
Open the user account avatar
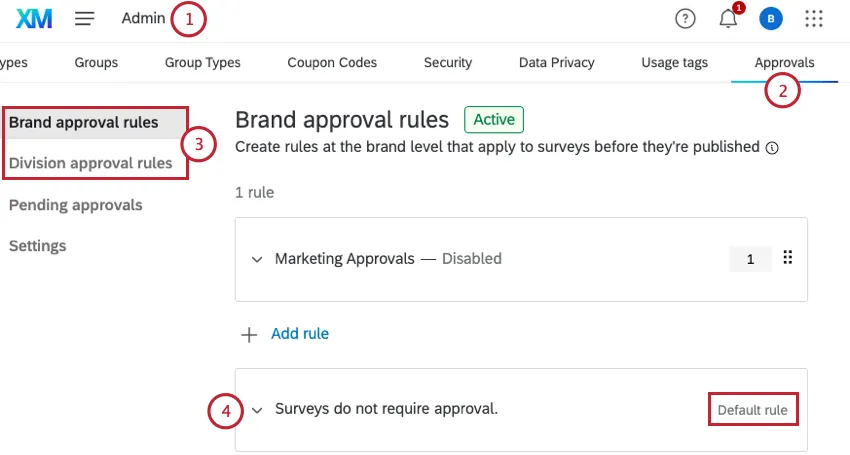click(770, 18)
